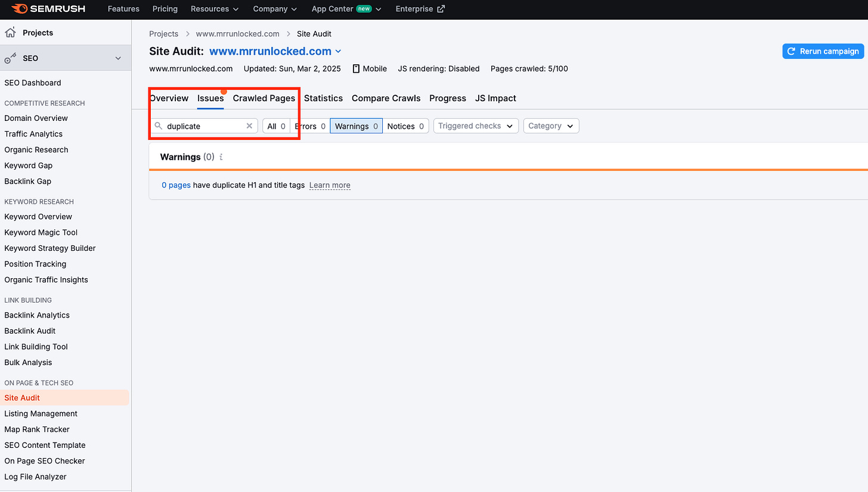Open Pricing in top navigation

click(x=165, y=9)
